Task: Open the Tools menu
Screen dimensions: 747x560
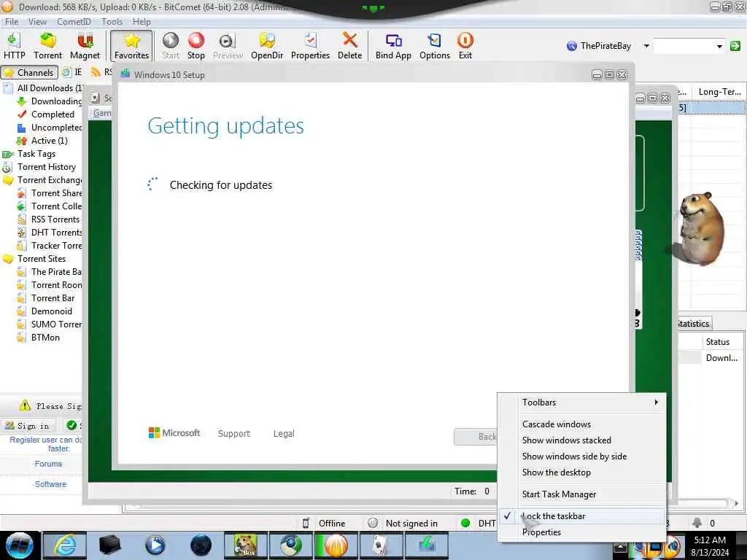Action: pos(112,21)
